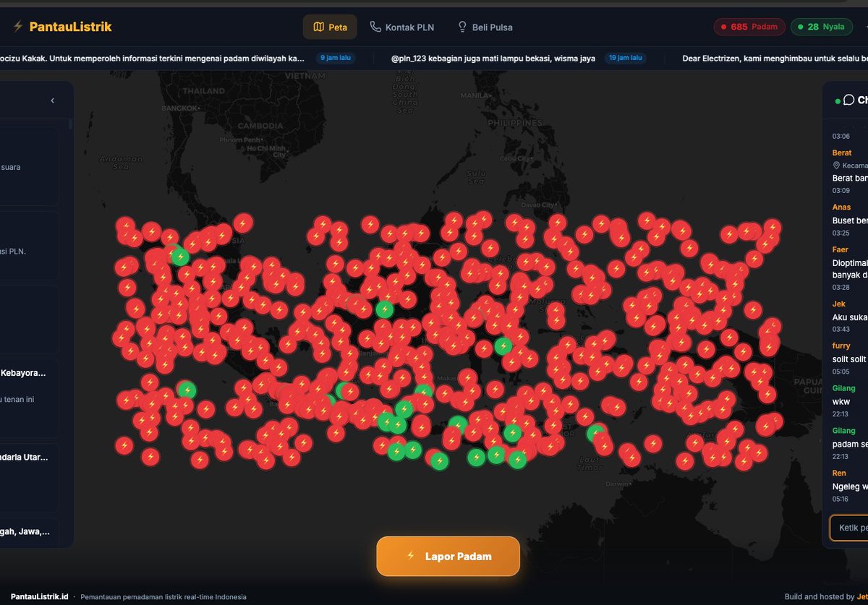Image resolution: width=868 pixels, height=605 pixels.
Task: Click chat sender name Anas
Action: click(x=841, y=207)
